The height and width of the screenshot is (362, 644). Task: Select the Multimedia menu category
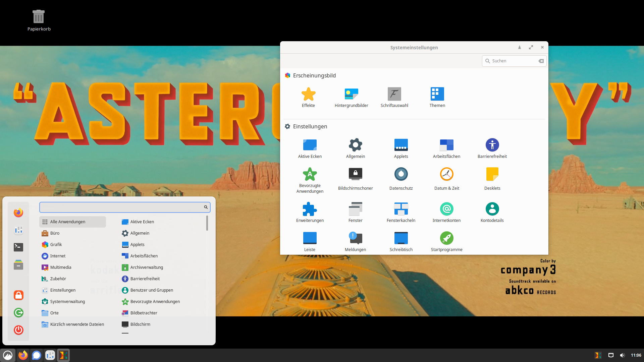point(61,267)
